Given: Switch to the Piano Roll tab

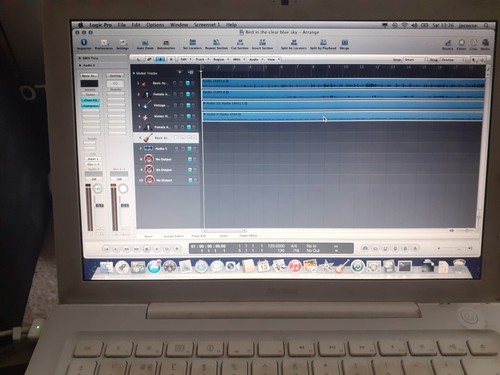Looking at the screenshot, I should pyautogui.click(x=199, y=236).
